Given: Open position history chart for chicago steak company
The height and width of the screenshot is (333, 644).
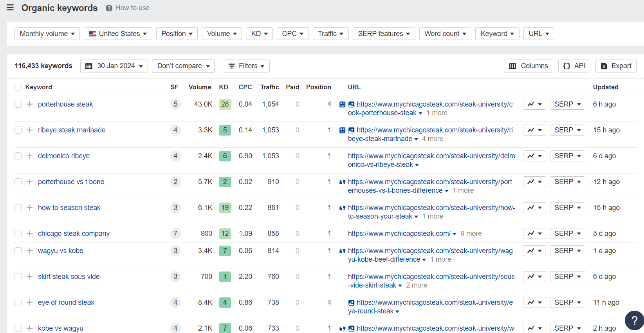Looking at the screenshot, I should [x=534, y=233].
